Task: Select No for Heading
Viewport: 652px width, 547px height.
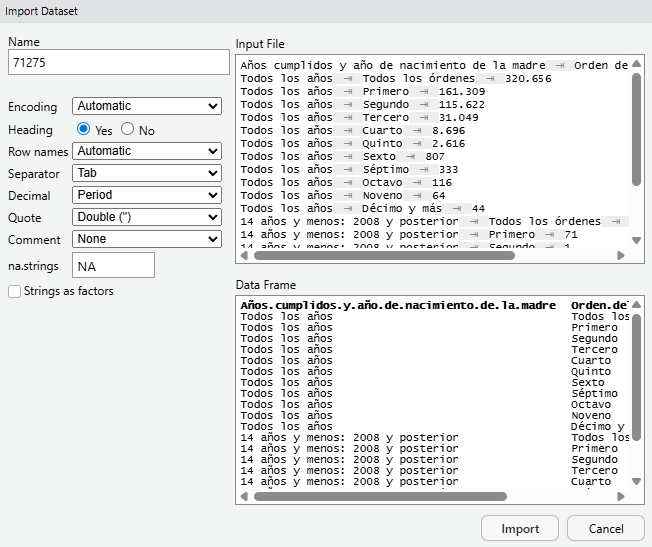Action: point(127,129)
